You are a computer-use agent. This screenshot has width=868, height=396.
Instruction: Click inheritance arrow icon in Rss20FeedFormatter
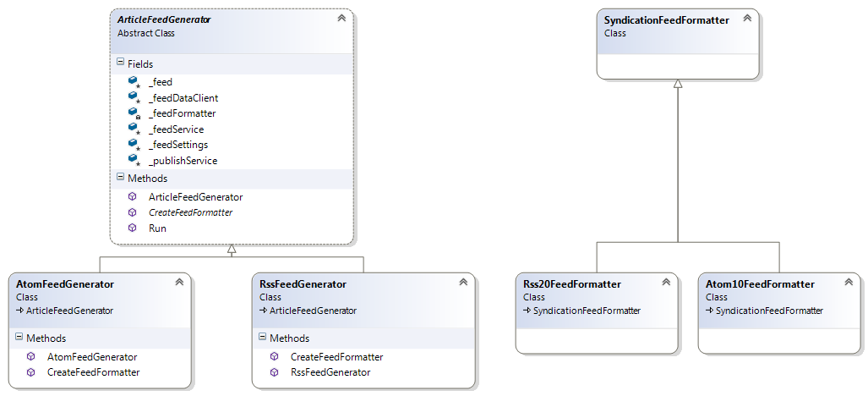pyautogui.click(x=527, y=311)
